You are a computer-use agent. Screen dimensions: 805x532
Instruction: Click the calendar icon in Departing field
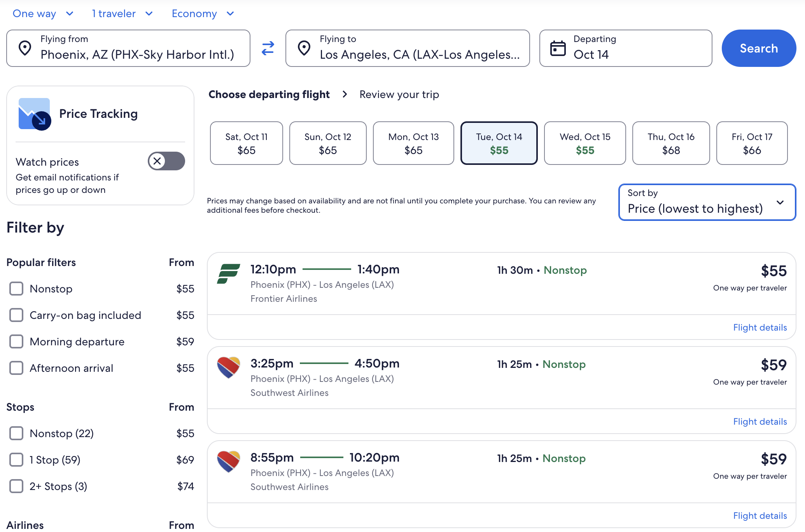pyautogui.click(x=558, y=48)
